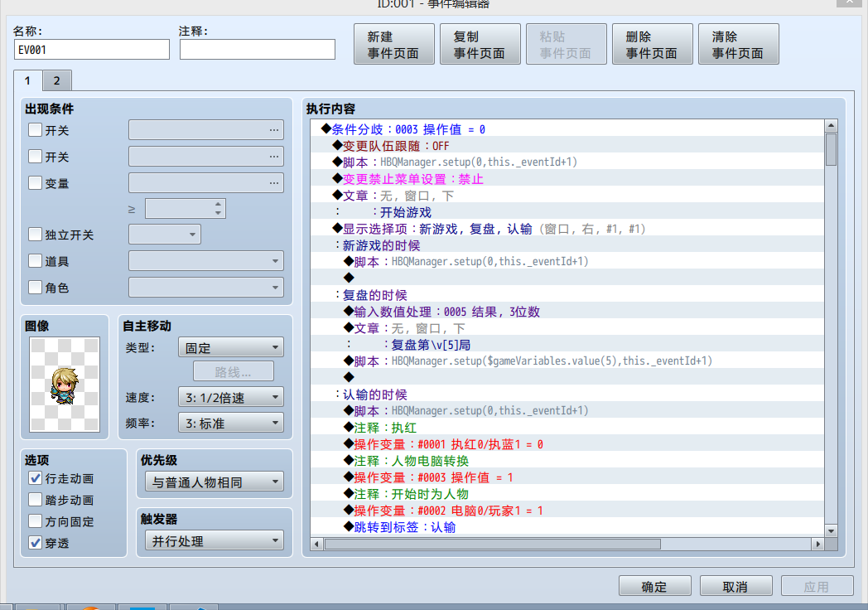Click the horizontal scrollbar thumb
The image size is (868, 610).
pos(493,544)
